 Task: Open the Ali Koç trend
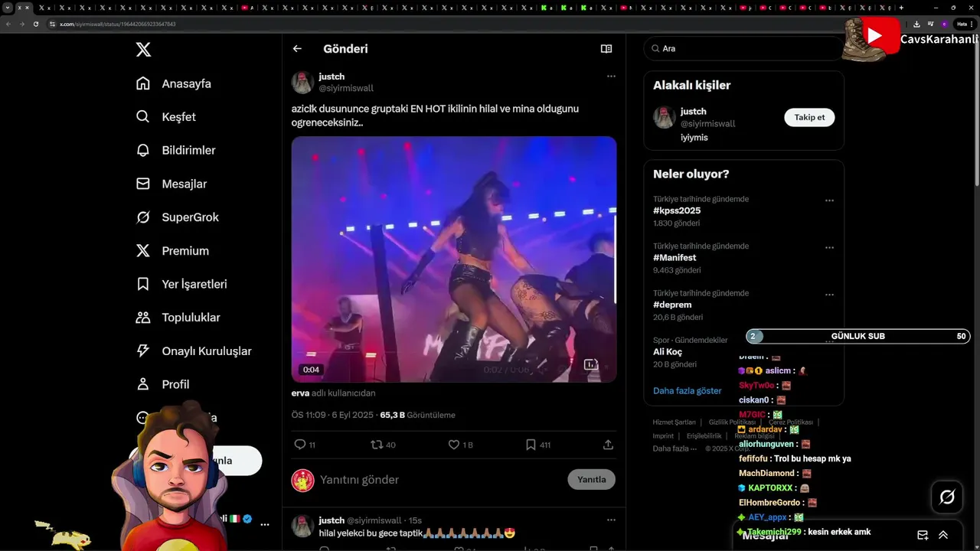pyautogui.click(x=668, y=352)
